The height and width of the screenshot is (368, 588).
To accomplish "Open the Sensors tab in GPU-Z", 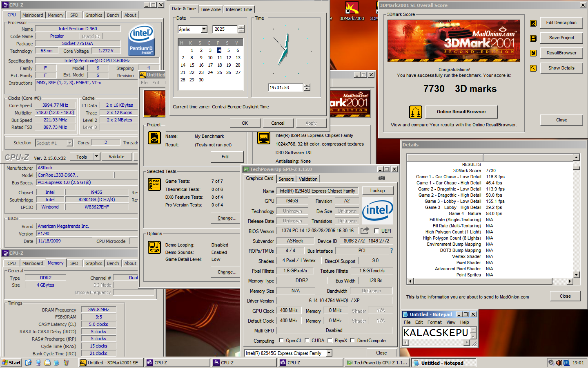I will pyautogui.click(x=286, y=179).
